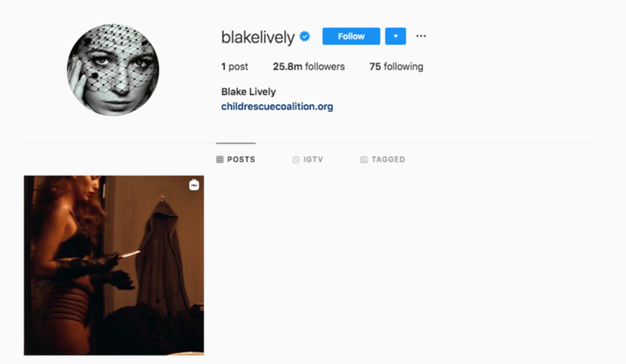
Task: Open the veiled face profile picture
Action: point(113,70)
